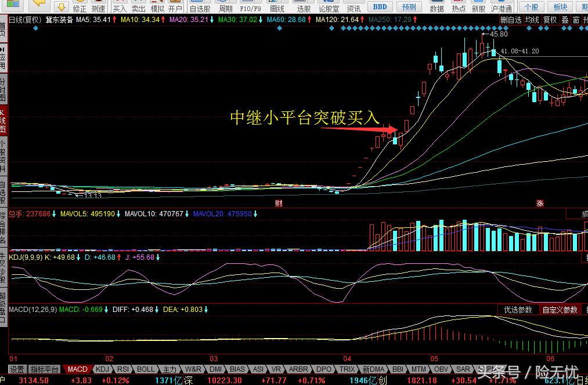Select the 画线 drawing tool
The image size is (588, 385).
coord(277,6)
